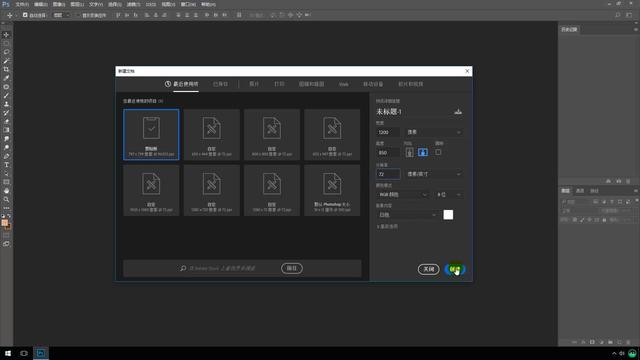Screen dimensions: 640x360
Task: Toggle the 显示变换控件 checkbox
Action: pos(78,15)
